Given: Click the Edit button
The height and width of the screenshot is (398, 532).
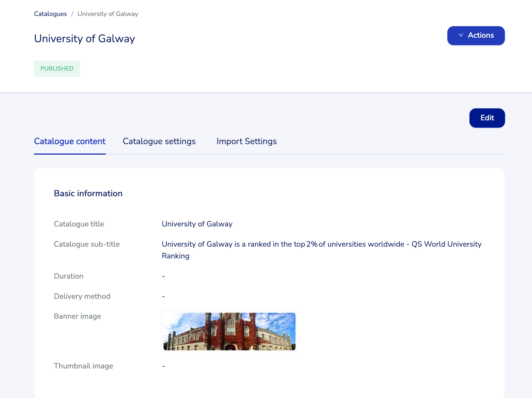Looking at the screenshot, I should 487,118.
